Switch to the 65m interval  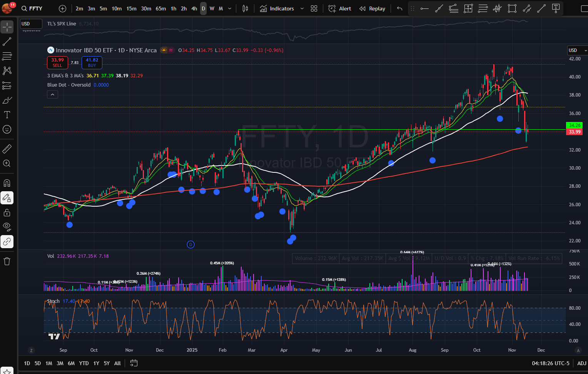[x=161, y=8]
